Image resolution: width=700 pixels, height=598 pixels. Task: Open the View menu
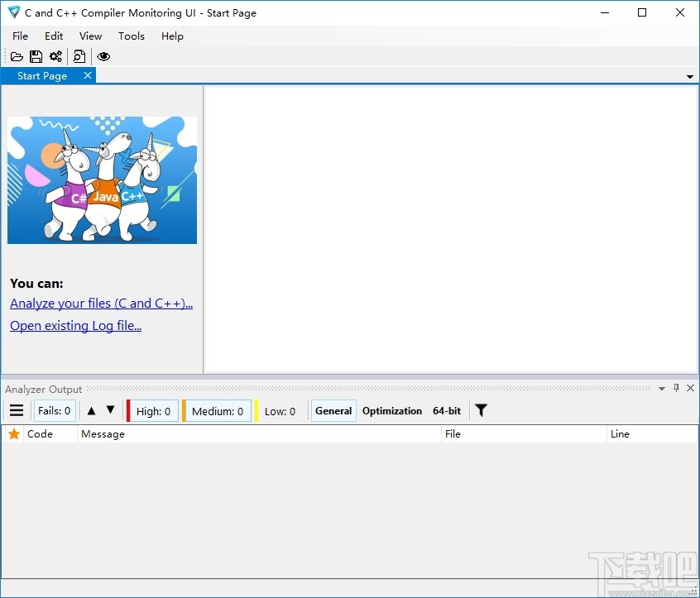(x=91, y=36)
